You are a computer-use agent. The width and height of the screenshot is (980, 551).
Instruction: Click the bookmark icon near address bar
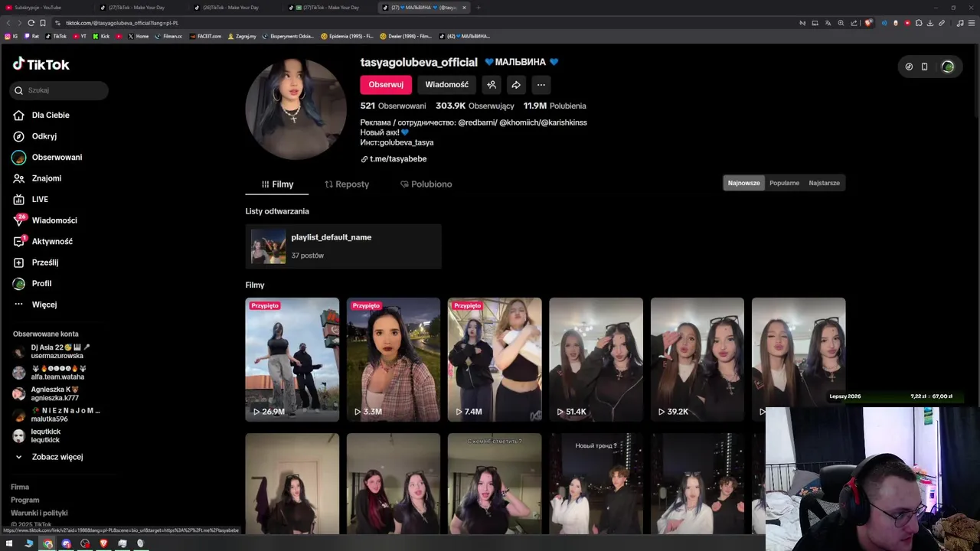43,23
